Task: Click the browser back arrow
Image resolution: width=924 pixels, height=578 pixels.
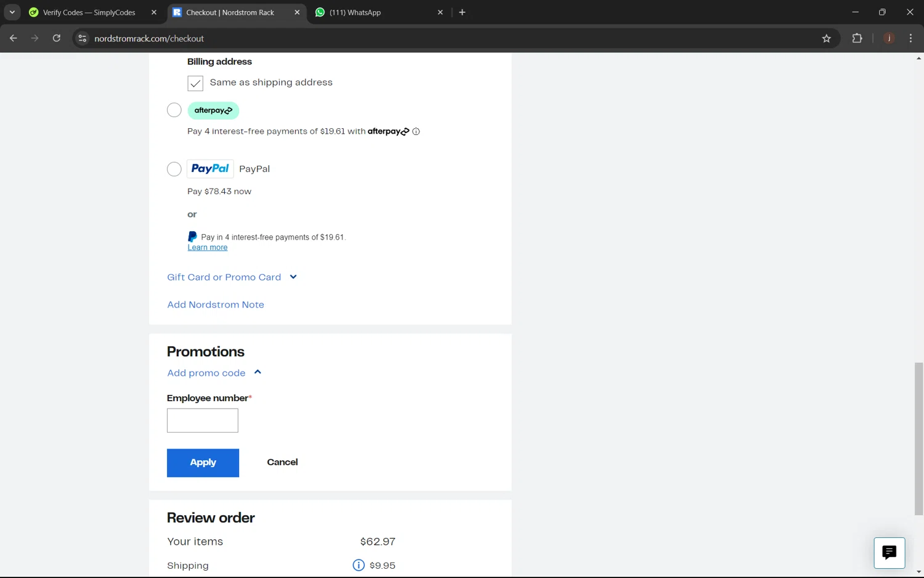Action: click(x=14, y=38)
